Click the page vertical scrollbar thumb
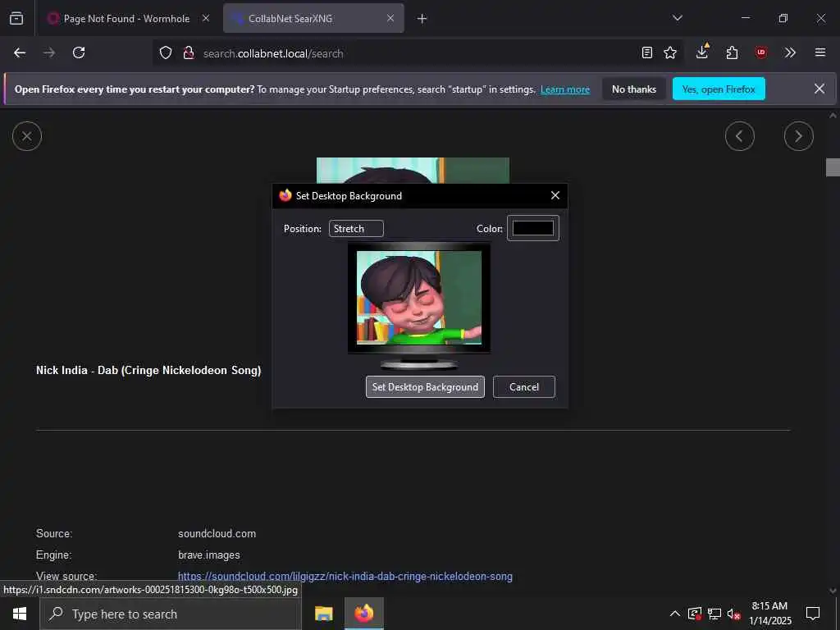Screen dimensions: 840x630 (833, 167)
